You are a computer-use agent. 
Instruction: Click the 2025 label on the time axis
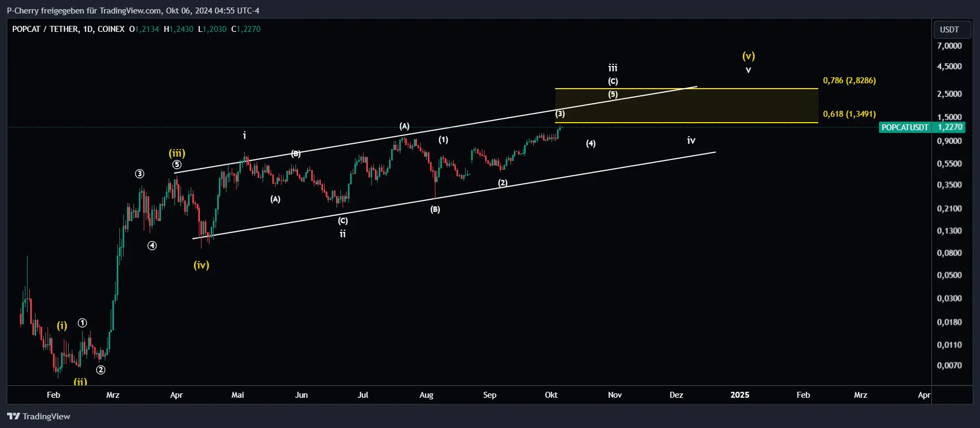740,395
